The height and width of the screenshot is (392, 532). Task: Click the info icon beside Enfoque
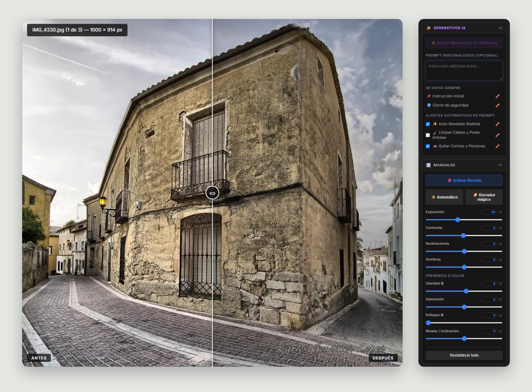coord(442,315)
